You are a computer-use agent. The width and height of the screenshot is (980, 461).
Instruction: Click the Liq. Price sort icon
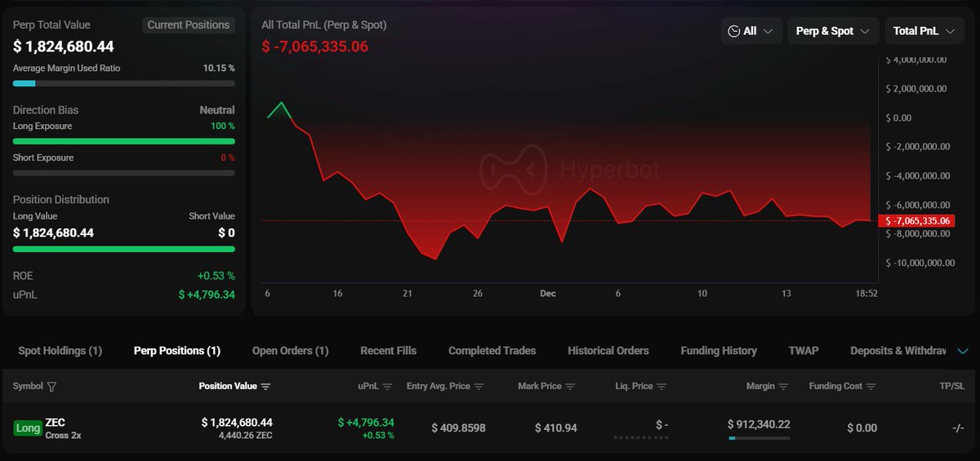point(661,387)
